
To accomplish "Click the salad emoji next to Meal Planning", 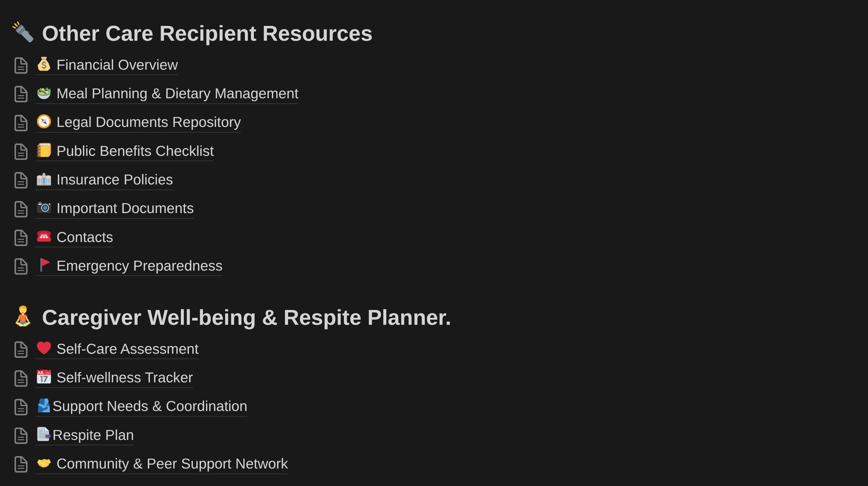I will pos(44,93).
